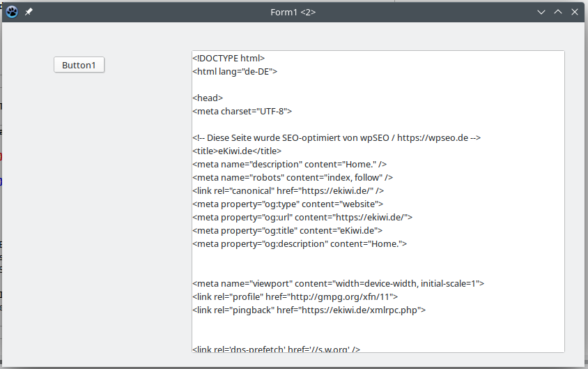
Task: Close the Form1 <2> window
Action: (575, 12)
